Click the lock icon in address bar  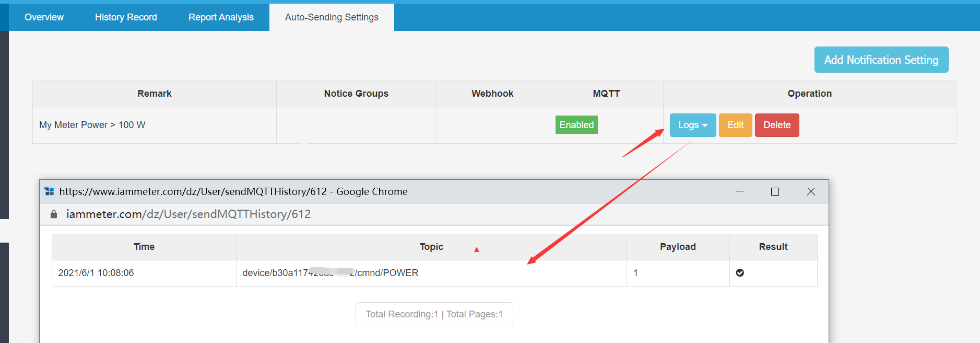pos(53,214)
